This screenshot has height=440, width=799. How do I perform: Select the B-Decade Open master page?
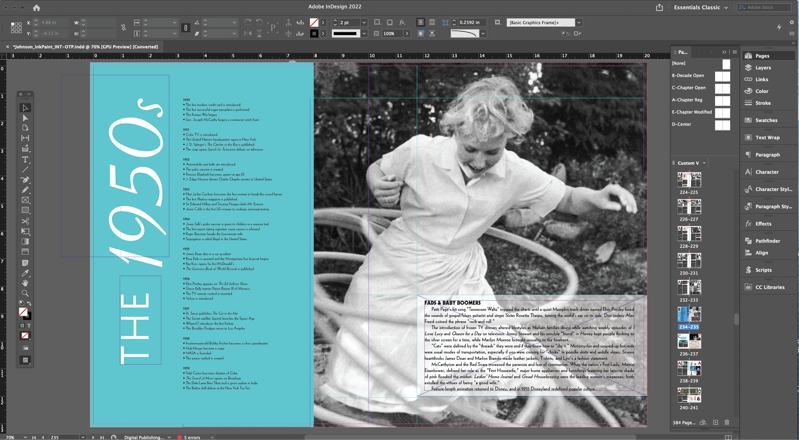point(701,75)
